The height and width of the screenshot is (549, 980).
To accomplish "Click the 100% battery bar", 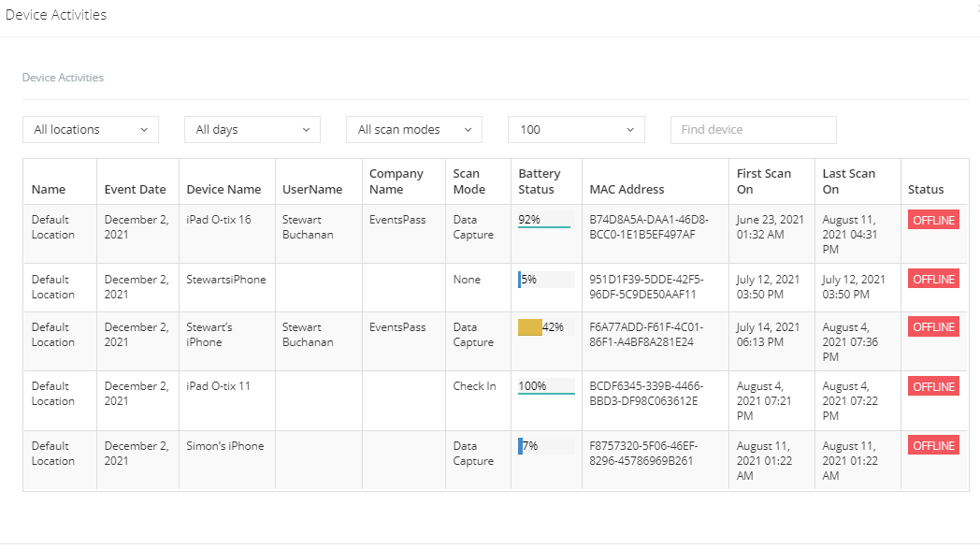I will click(545, 386).
